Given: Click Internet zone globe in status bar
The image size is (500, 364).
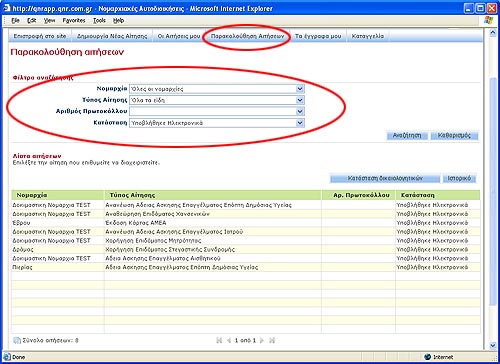Looking at the screenshot, I should (x=428, y=357).
